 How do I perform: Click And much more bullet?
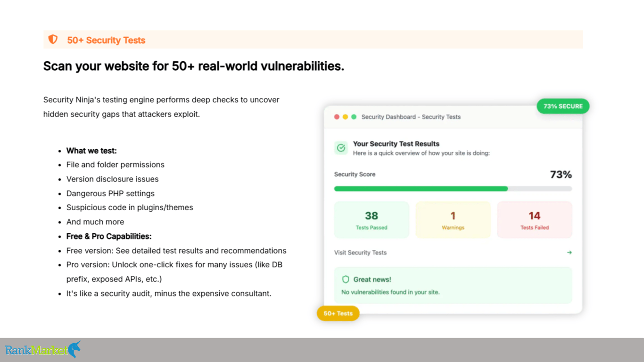pyautogui.click(x=95, y=222)
